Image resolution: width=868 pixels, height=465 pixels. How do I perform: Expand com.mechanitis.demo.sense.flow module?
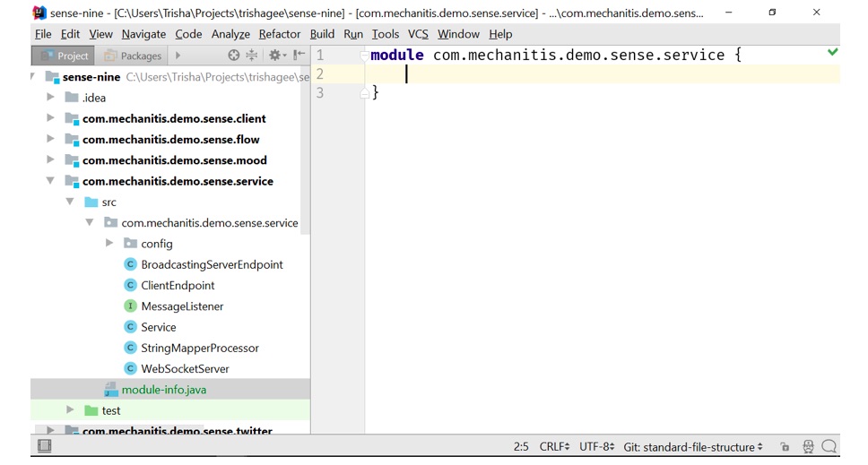point(50,139)
